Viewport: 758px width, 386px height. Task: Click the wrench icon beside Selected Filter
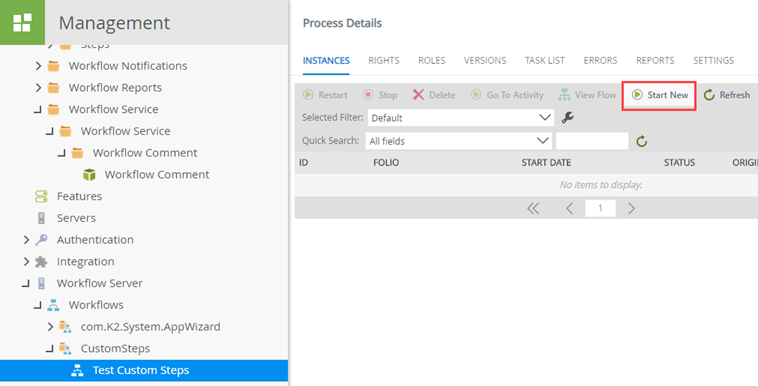(568, 118)
